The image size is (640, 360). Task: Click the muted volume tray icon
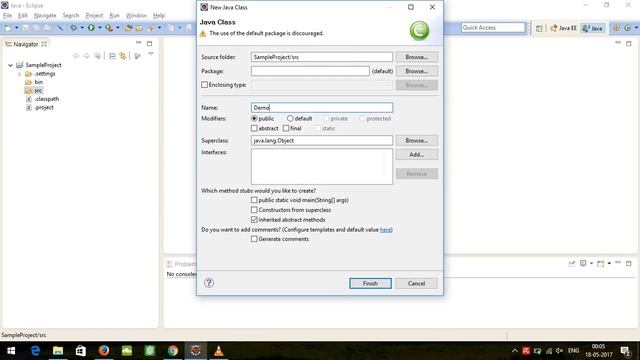559,351
